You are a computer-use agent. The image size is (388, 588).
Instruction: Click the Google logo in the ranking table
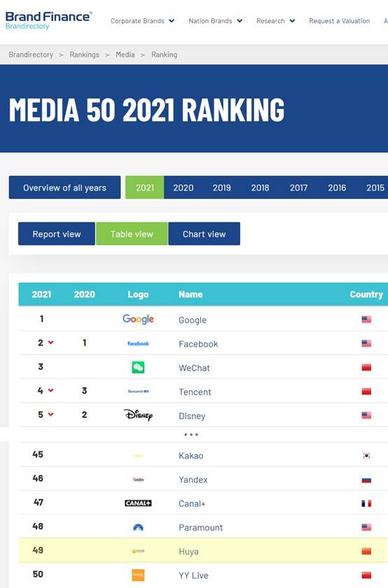tap(138, 319)
